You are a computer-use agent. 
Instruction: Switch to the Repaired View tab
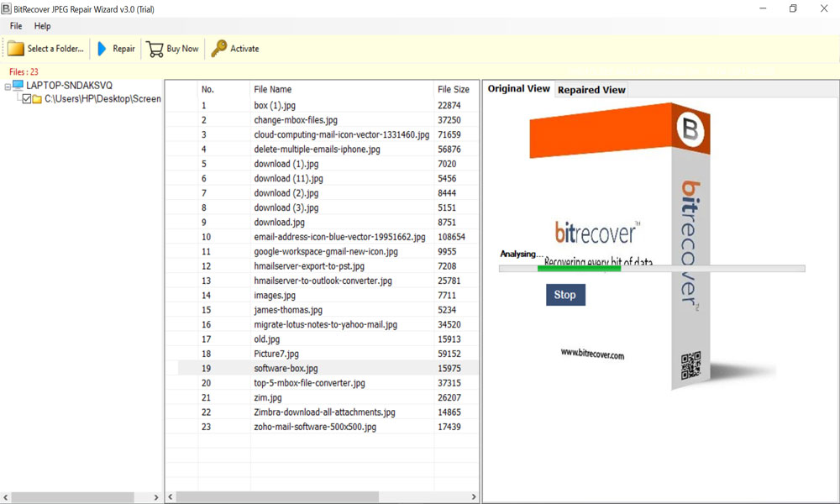pyautogui.click(x=591, y=90)
